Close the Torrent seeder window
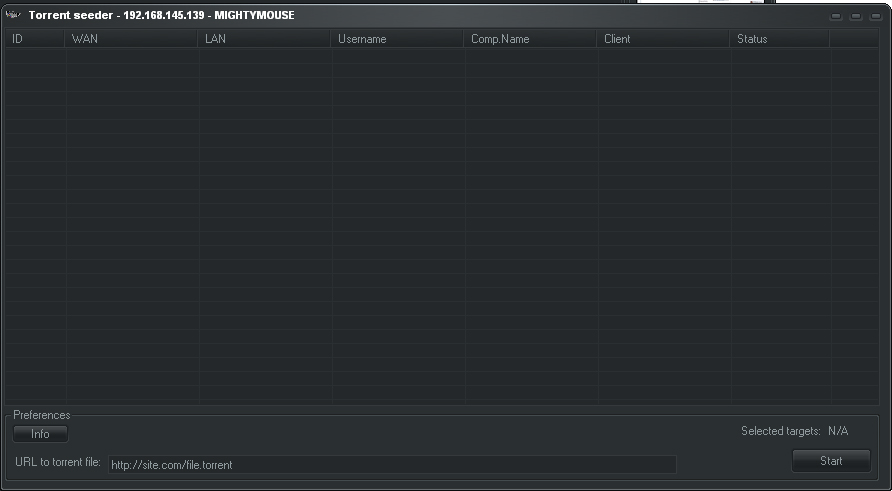The width and height of the screenshot is (892, 491). click(x=876, y=16)
